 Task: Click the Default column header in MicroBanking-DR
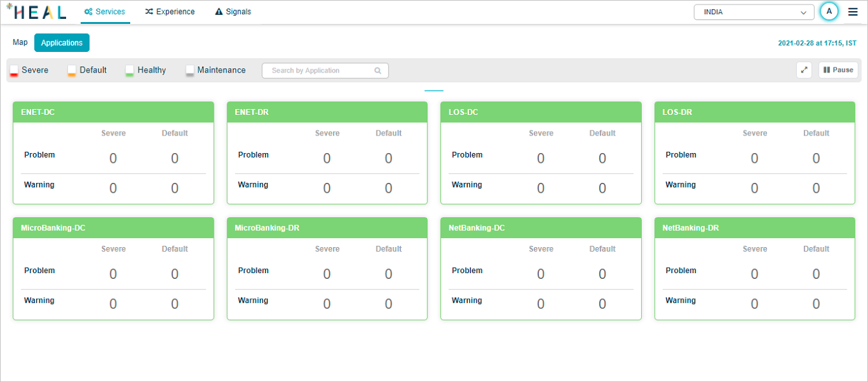pyautogui.click(x=389, y=248)
